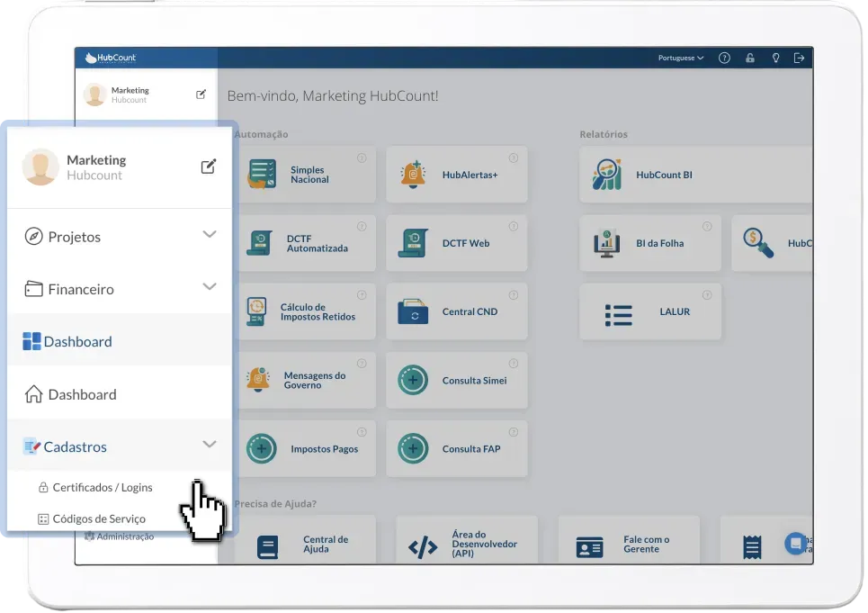Open Cálculo de Impostos Retidos card
Screen dimensions: 868x613
click(308, 311)
